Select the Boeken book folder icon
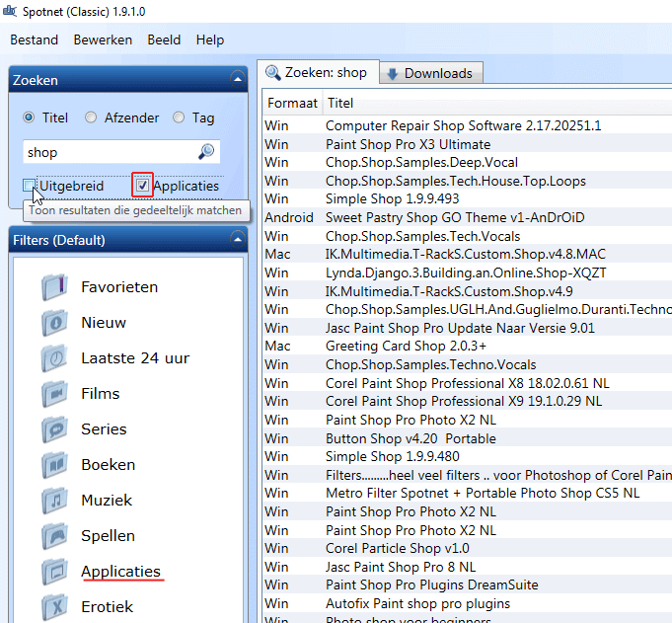 [x=55, y=465]
